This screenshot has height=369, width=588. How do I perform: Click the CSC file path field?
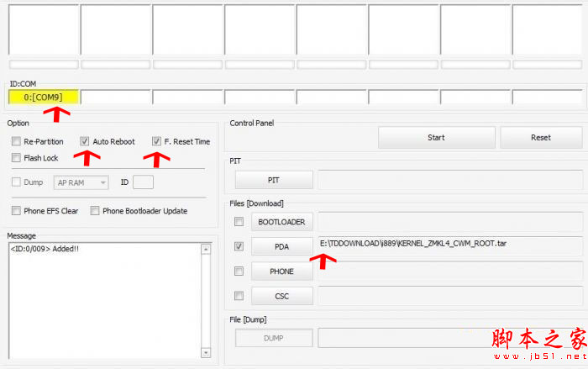450,295
